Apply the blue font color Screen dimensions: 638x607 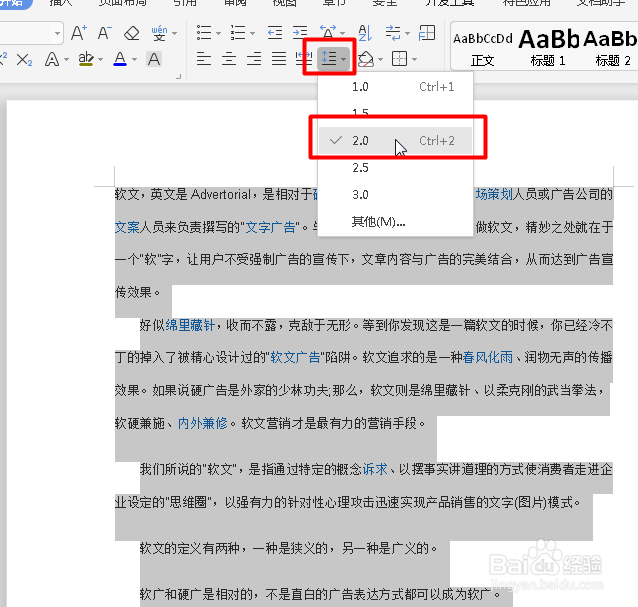[120, 59]
